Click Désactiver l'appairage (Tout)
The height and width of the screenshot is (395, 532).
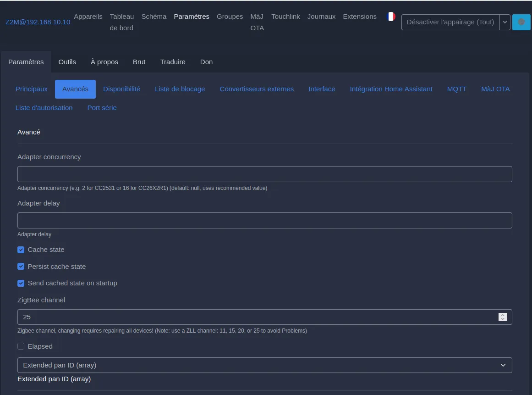coord(450,22)
